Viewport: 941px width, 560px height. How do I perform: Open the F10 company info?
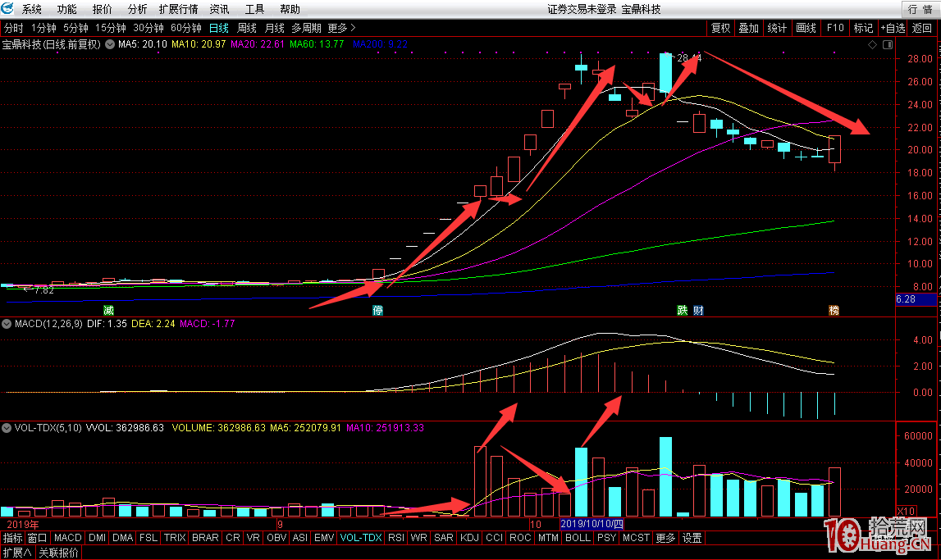[x=835, y=28]
